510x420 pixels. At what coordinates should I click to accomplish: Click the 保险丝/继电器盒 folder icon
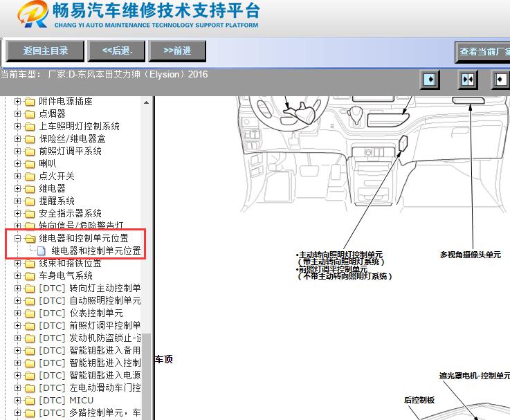pos(30,139)
